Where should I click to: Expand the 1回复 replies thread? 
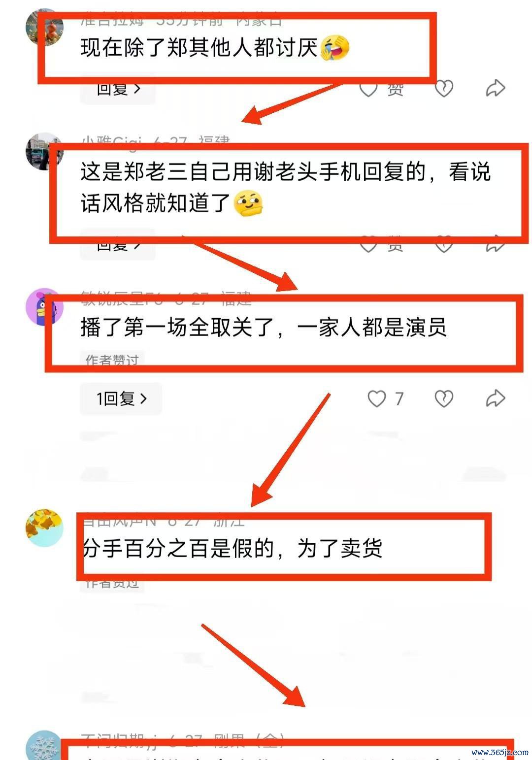[x=121, y=398]
